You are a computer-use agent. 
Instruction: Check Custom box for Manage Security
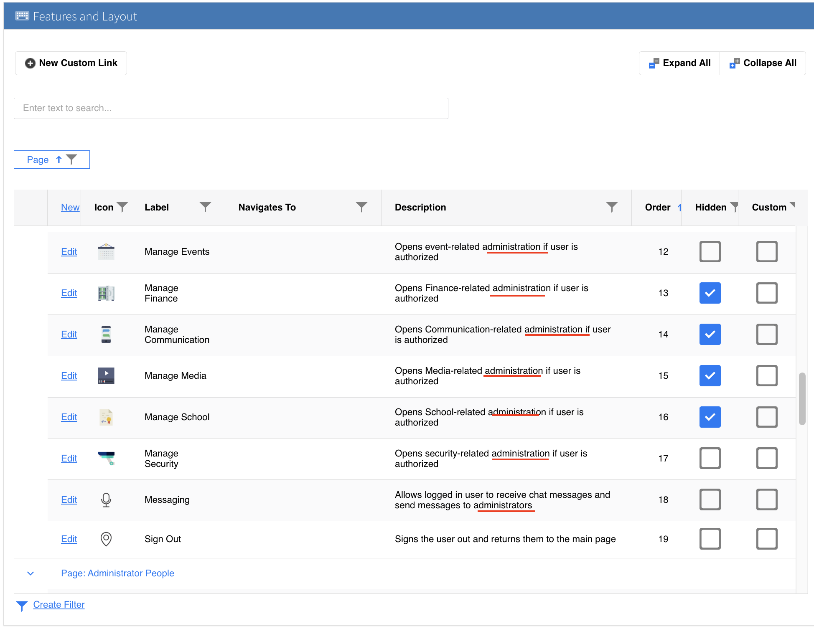point(767,459)
